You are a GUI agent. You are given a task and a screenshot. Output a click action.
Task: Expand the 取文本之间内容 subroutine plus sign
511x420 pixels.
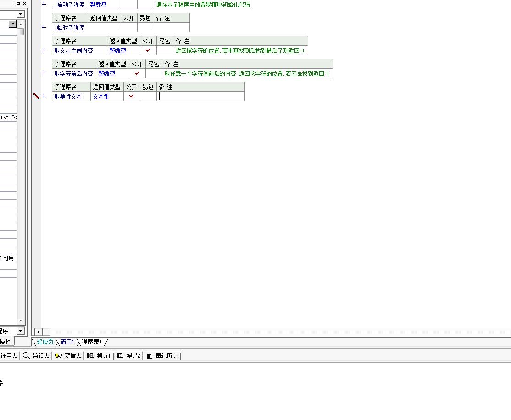pyautogui.click(x=44, y=50)
